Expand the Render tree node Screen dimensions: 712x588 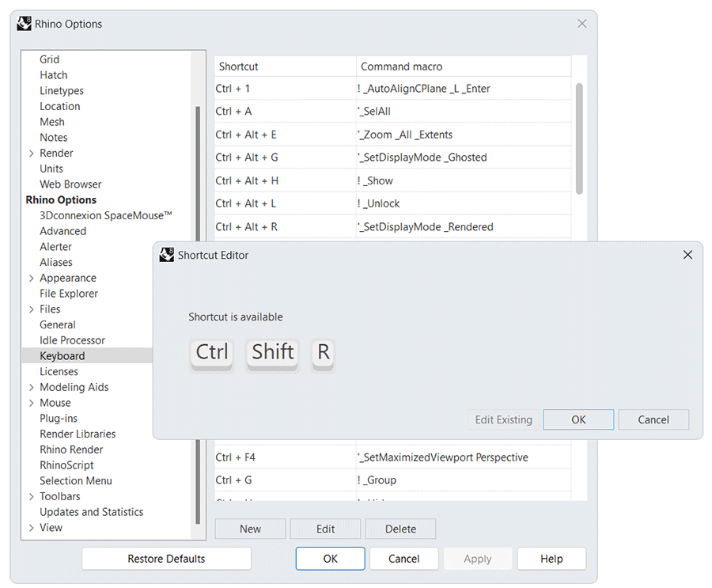coord(32,154)
